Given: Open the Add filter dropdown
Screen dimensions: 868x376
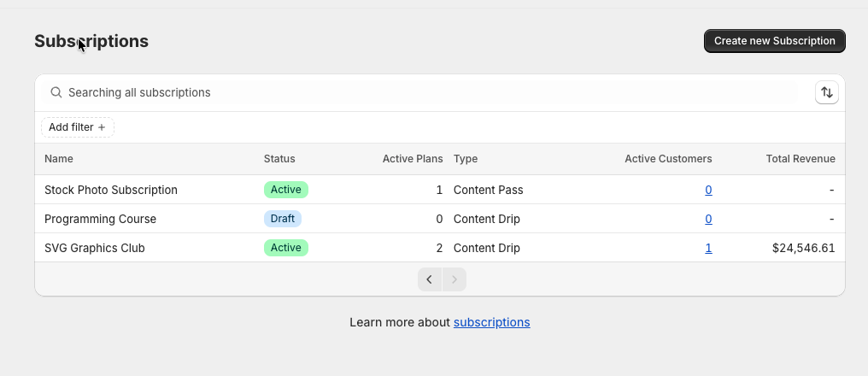Looking at the screenshot, I should 77,127.
